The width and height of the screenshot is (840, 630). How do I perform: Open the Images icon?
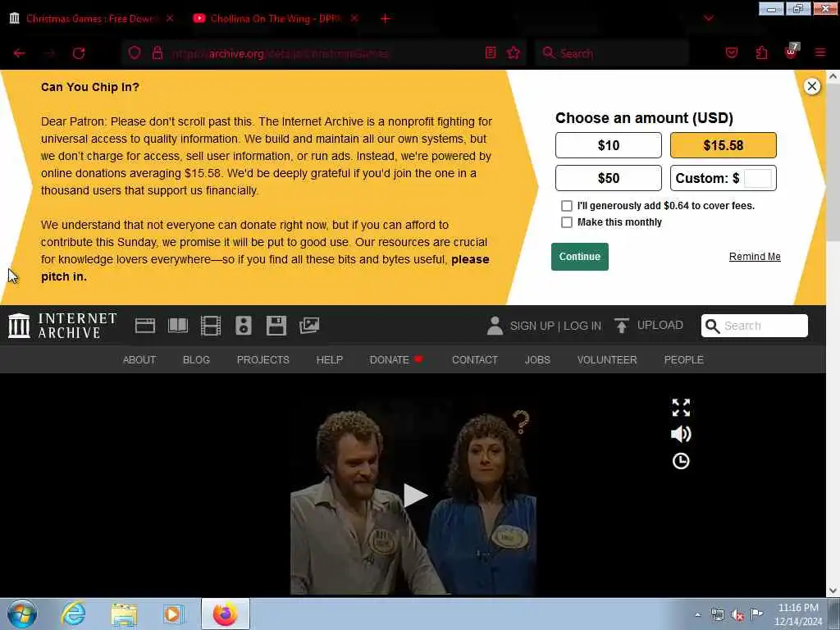point(309,326)
